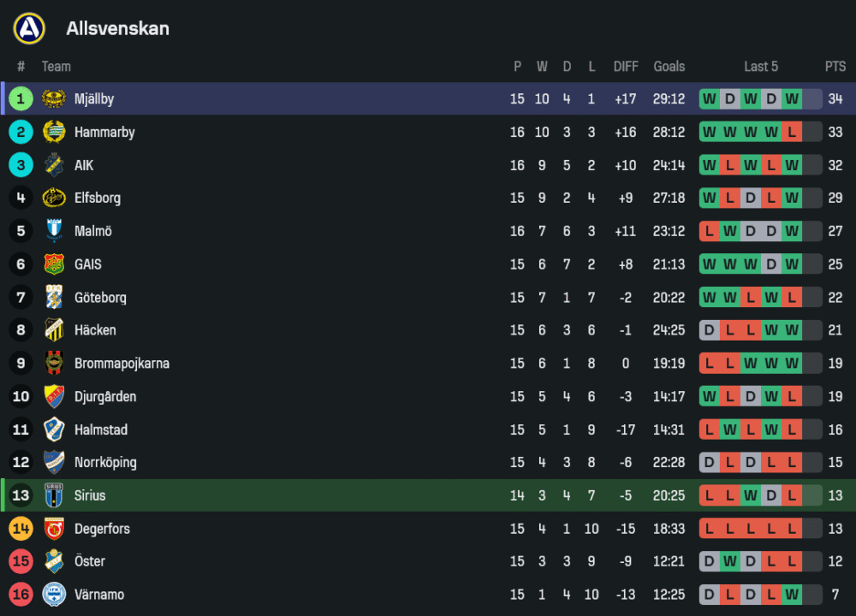
Task: Click the AIK club badge
Action: click(x=54, y=165)
